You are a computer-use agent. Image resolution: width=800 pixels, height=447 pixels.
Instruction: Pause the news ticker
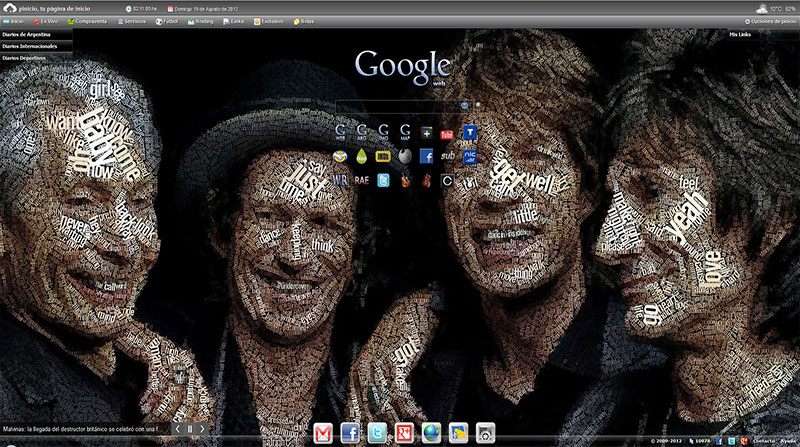coord(190,429)
